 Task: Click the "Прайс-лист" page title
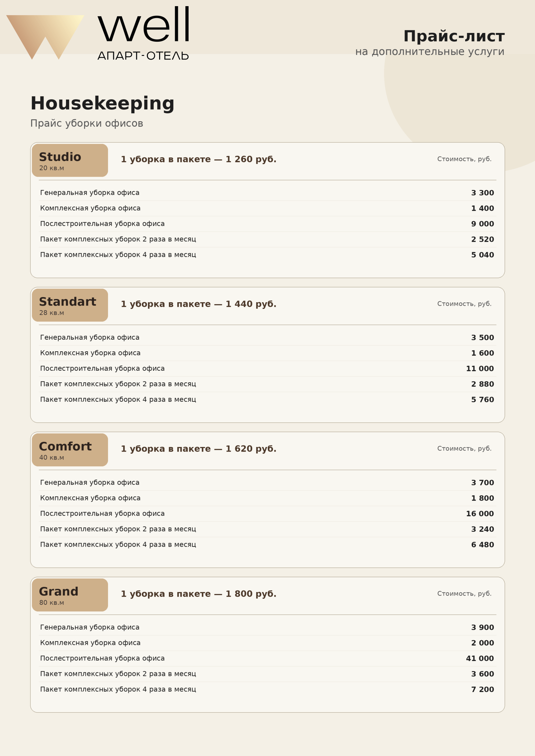click(x=453, y=36)
